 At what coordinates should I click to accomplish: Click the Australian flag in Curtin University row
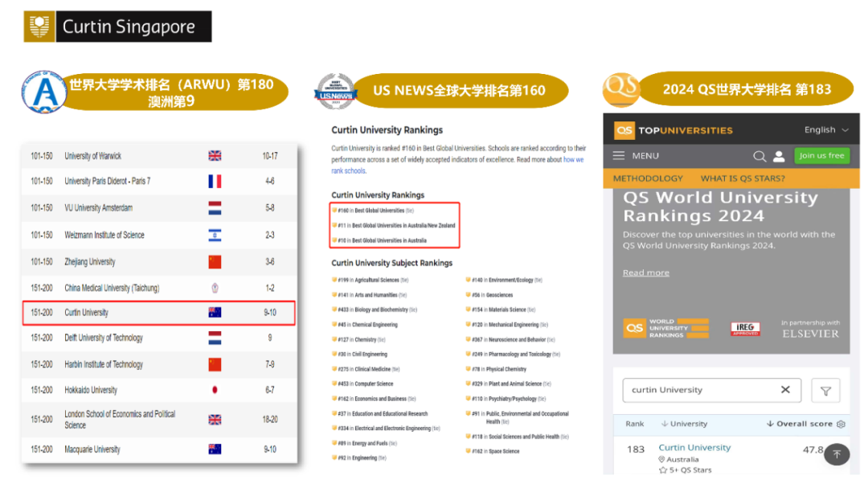pyautogui.click(x=215, y=313)
